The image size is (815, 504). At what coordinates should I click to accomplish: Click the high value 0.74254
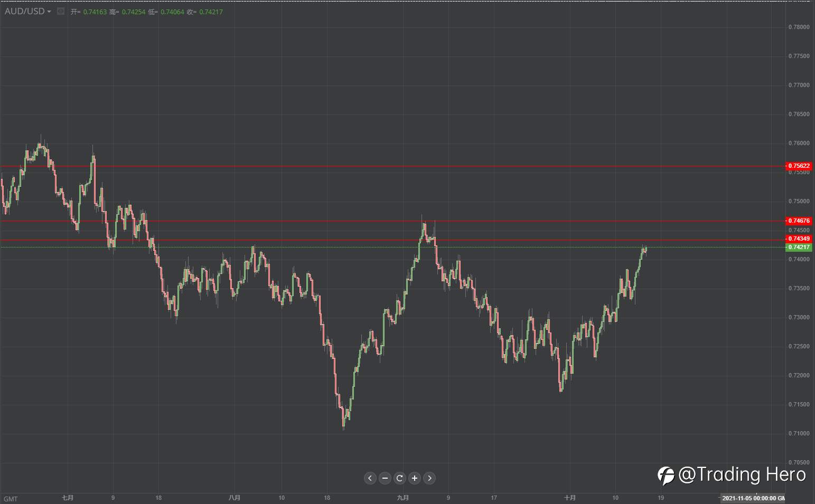[x=133, y=12]
